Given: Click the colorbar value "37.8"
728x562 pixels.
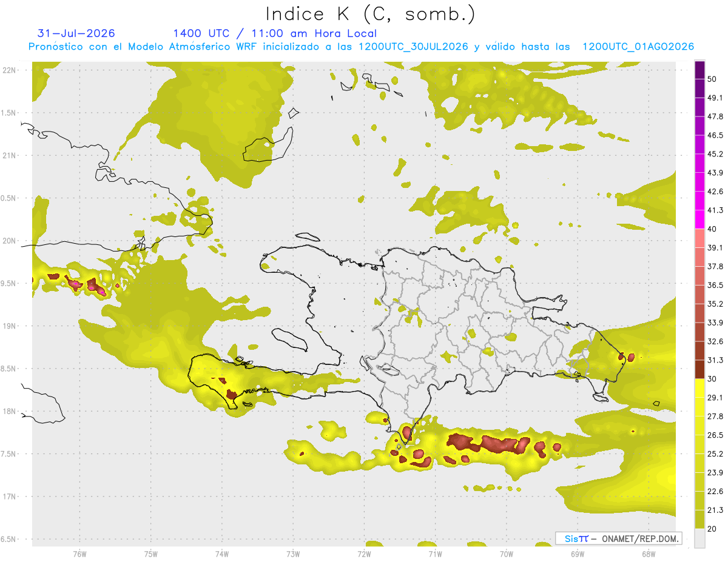Looking at the screenshot, I should tap(715, 266).
